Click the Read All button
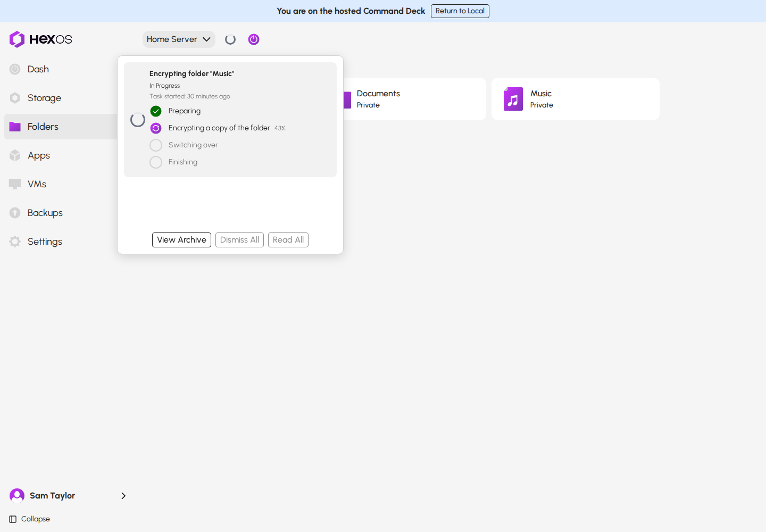Image resolution: width=766 pixels, height=532 pixels. pos(288,240)
